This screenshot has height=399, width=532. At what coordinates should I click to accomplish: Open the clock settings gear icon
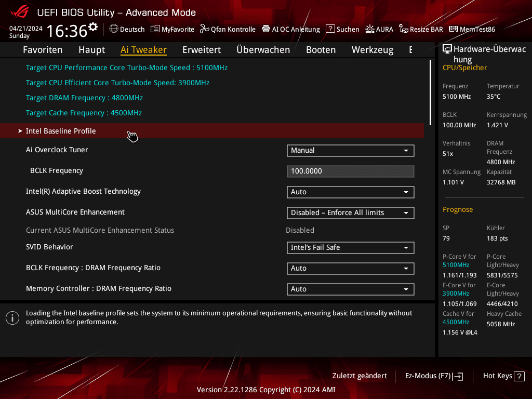(93, 26)
